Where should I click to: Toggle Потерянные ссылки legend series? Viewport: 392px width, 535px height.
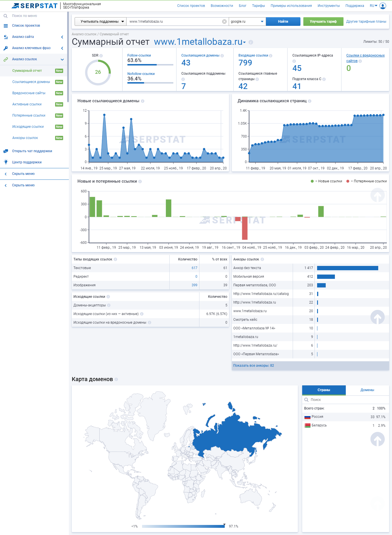pyautogui.click(x=366, y=181)
